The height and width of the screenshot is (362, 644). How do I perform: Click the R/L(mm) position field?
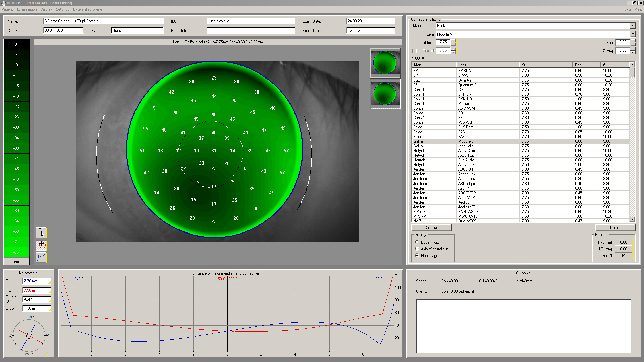(624, 242)
